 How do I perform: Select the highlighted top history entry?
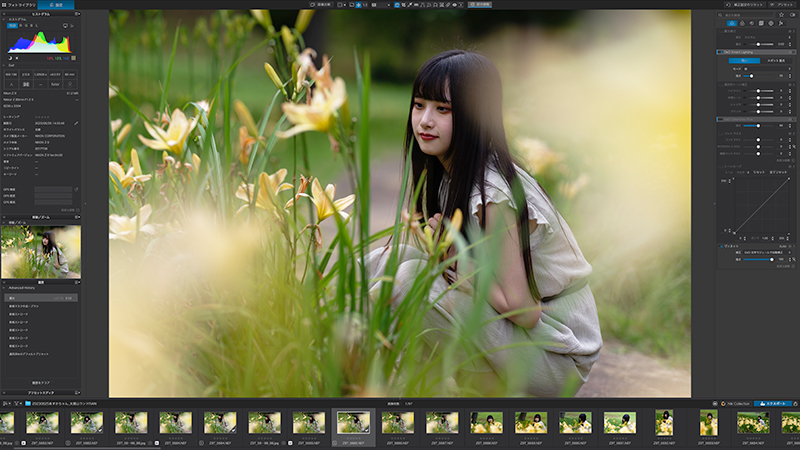click(41, 298)
